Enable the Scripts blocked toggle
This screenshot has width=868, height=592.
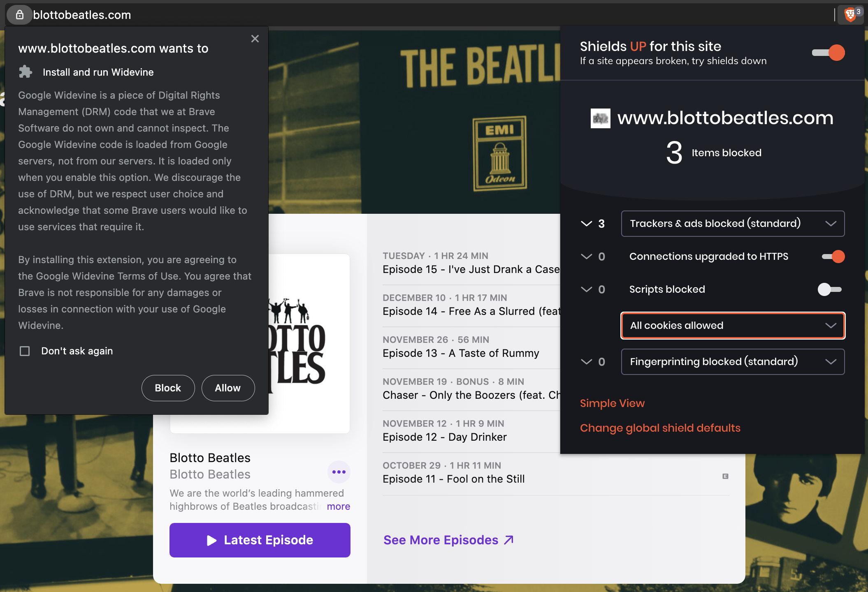829,289
